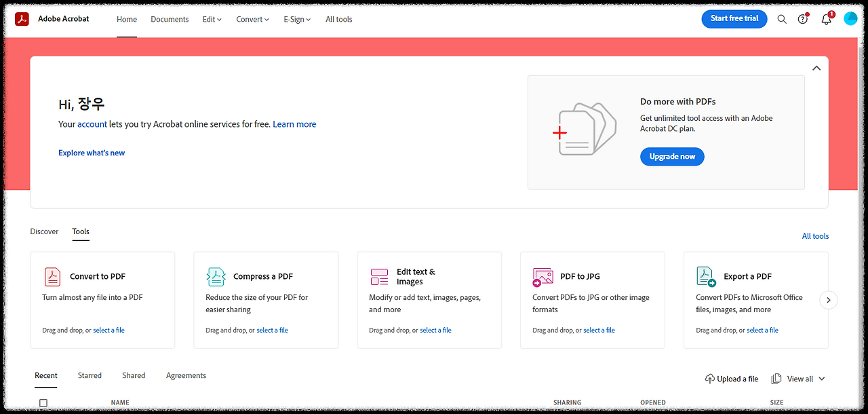868x414 pixels.
Task: Open search with the magnifier icon
Action: pos(782,19)
